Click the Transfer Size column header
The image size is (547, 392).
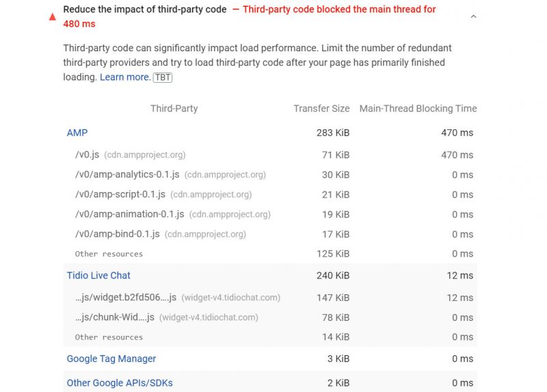pyautogui.click(x=321, y=109)
